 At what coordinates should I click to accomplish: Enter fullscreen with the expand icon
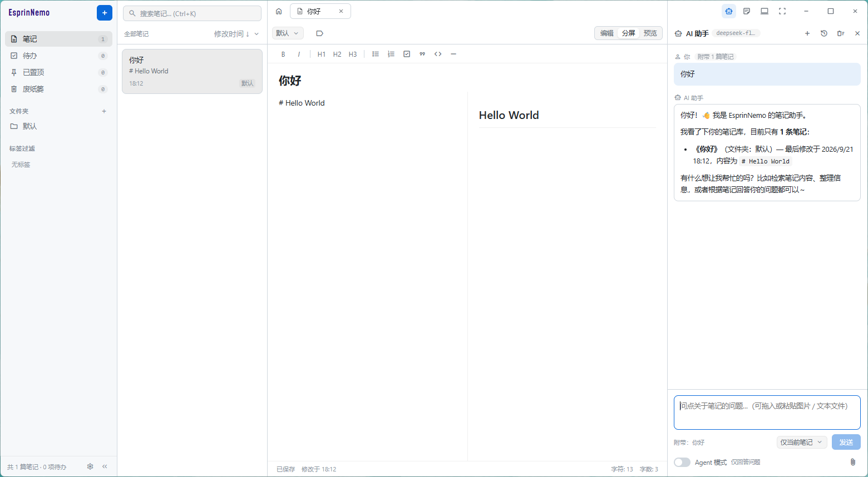click(782, 11)
